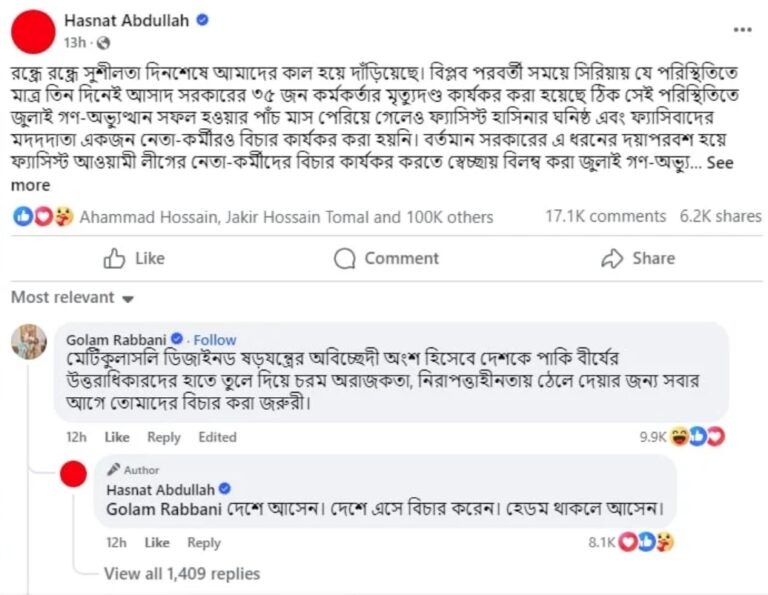Open the 17.1K comments link

tap(606, 216)
